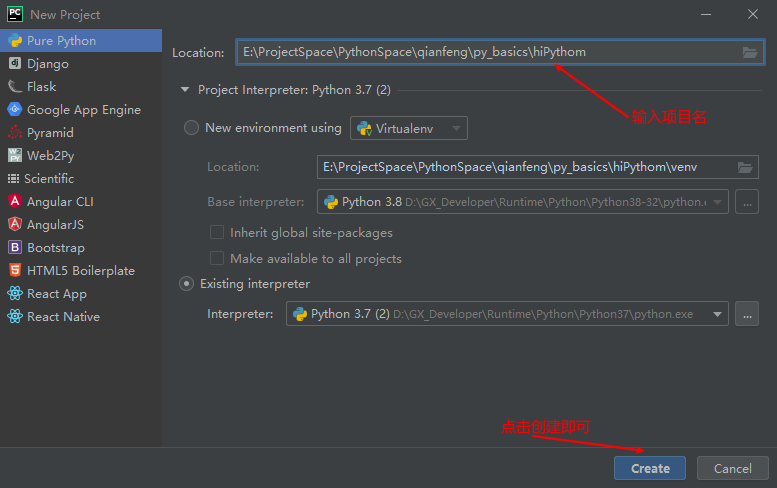The image size is (777, 488).
Task: Click the Scientific project icon
Action: click(13, 178)
